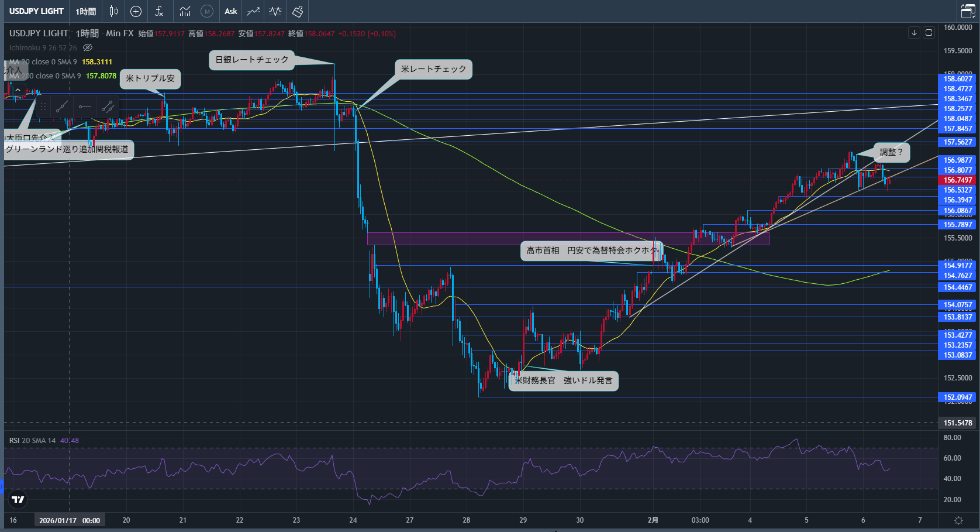
Task: Collapse the indicator legend with the chevron
Action: tap(18, 90)
